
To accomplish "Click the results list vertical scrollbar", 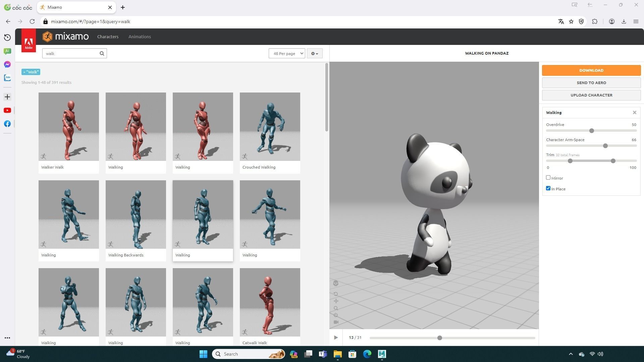I will click(327, 97).
